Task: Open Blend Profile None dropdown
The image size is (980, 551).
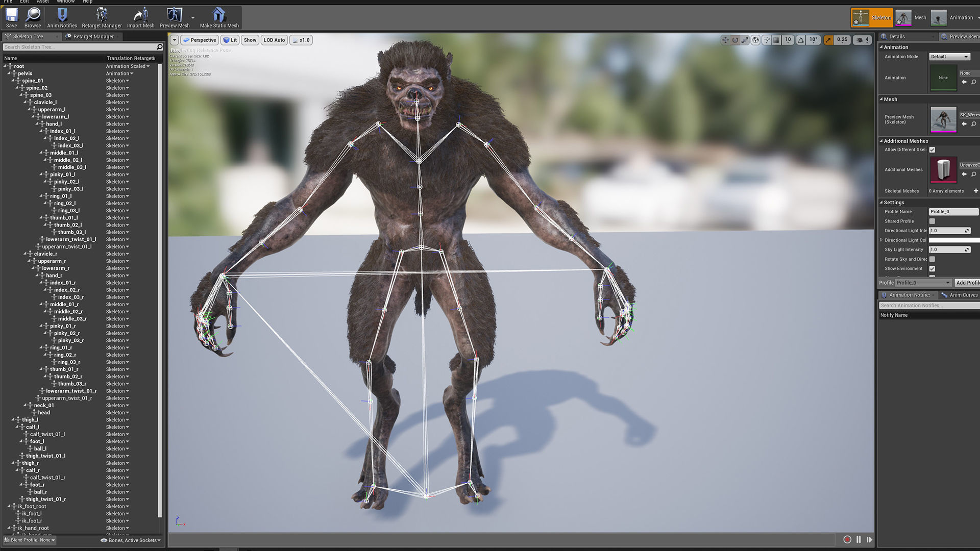Action: point(30,540)
